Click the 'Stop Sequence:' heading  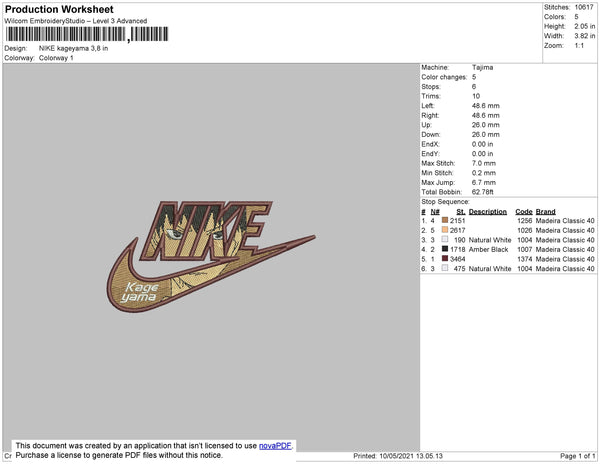click(x=445, y=202)
